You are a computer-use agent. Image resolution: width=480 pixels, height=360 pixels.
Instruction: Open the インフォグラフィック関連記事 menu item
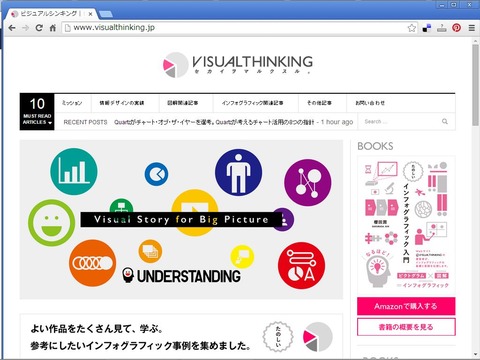click(253, 103)
